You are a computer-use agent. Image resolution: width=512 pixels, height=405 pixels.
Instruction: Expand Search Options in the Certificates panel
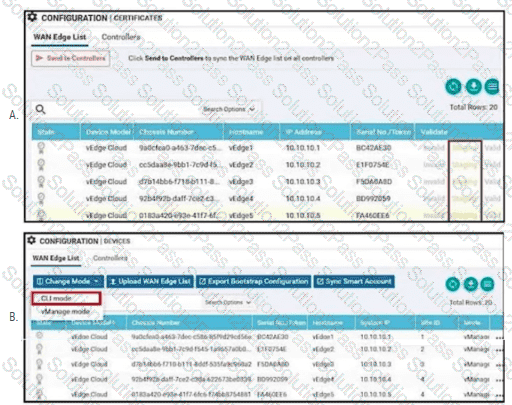[229, 109]
